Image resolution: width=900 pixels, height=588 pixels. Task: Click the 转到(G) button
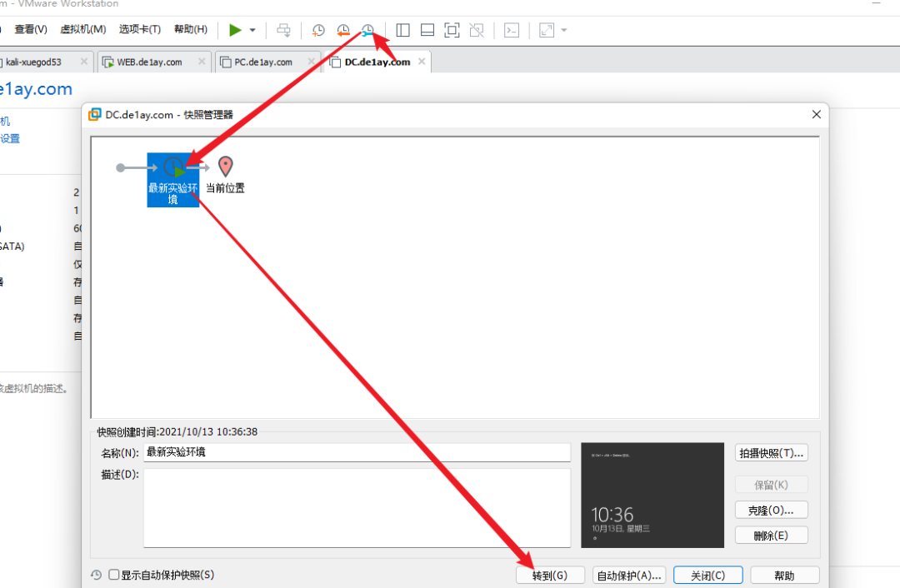[550, 576]
